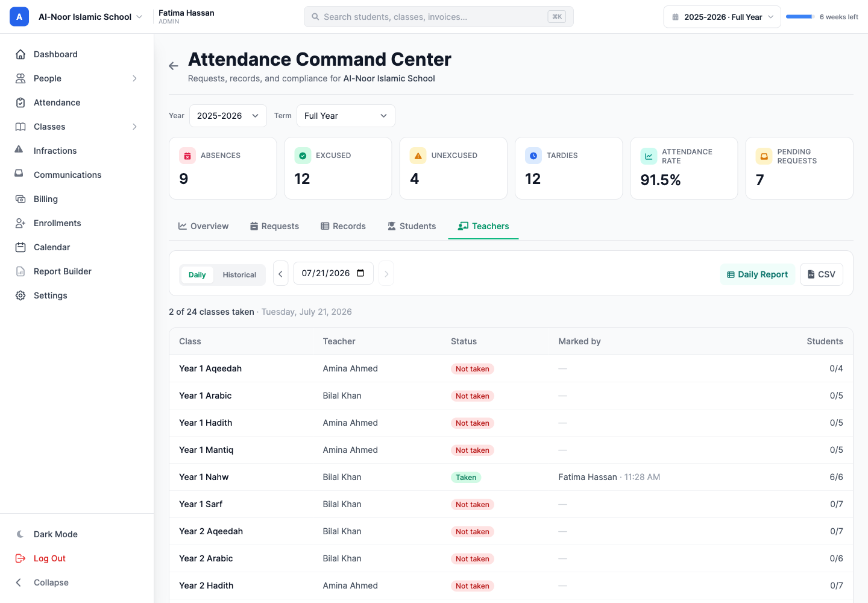Click the Dark Mode moon icon
This screenshot has height=603, width=868.
tap(20, 534)
